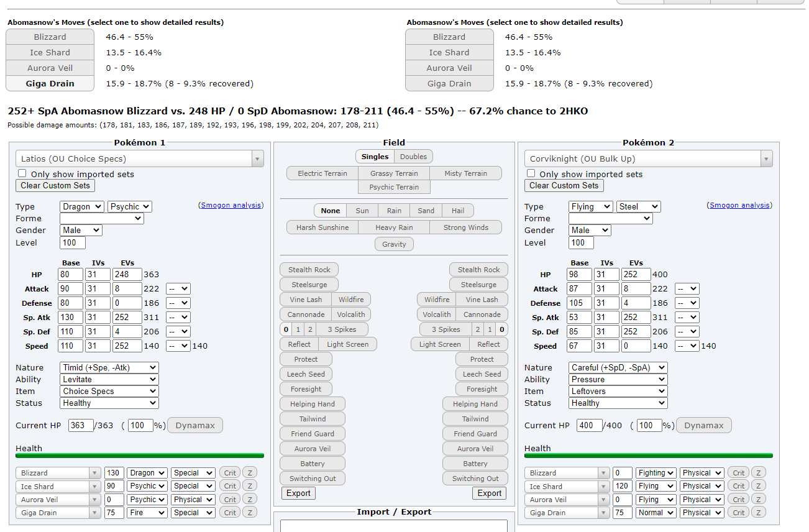
Task: Open Pokémon 2 set selector showing Corviknight
Action: [x=649, y=158]
